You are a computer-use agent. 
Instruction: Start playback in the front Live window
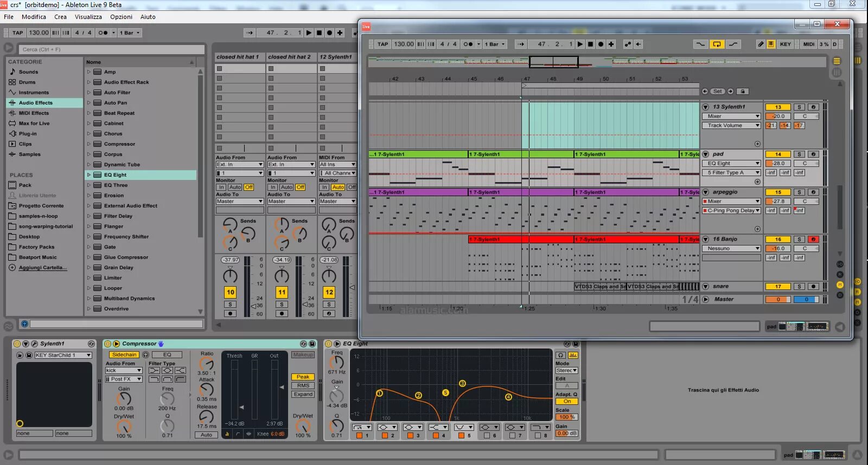[x=580, y=44]
